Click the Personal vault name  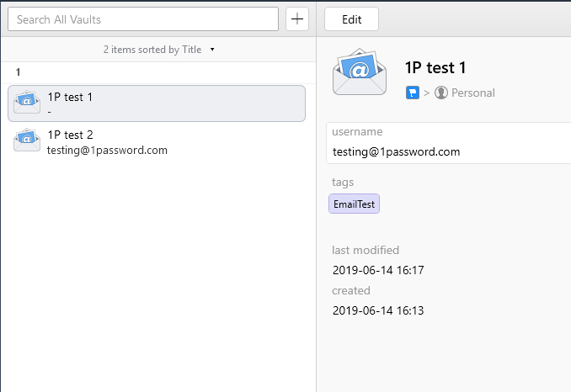click(x=473, y=93)
